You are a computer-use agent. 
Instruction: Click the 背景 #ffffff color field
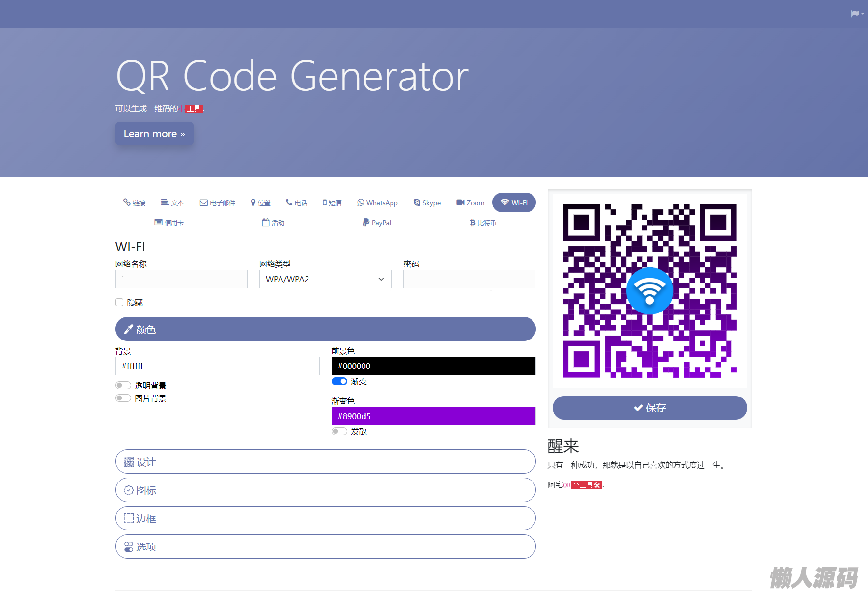(x=218, y=366)
